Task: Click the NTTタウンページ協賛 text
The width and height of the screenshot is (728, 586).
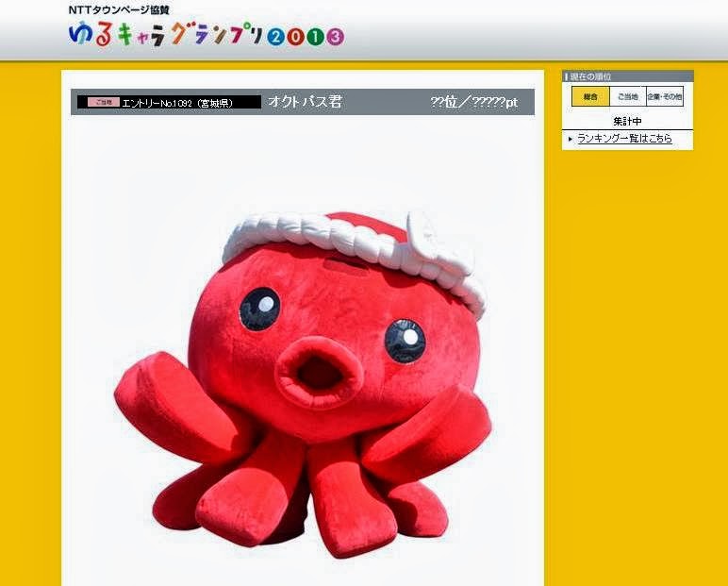Action: (x=119, y=9)
